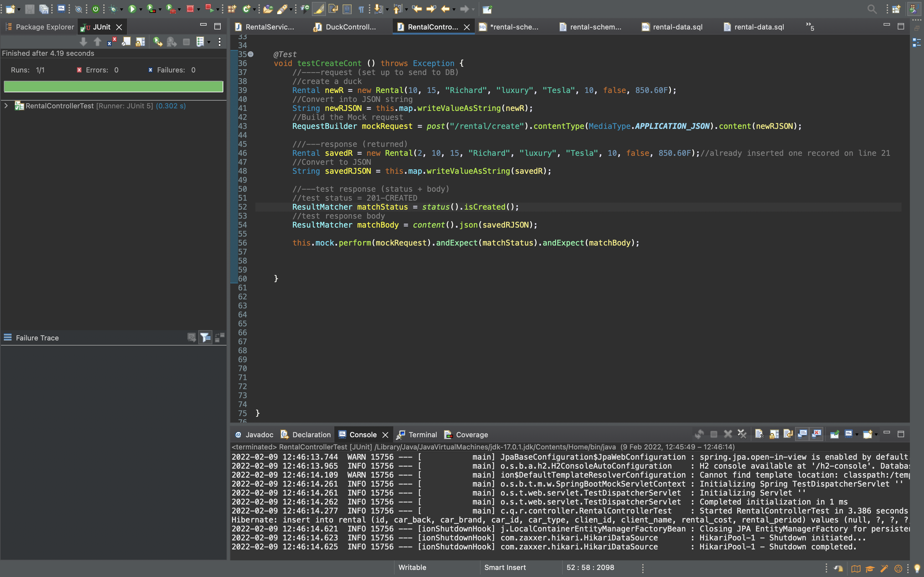Screen dimensions: 924x577
Task: Show the hidden editor tabs list
Action: [x=809, y=27]
